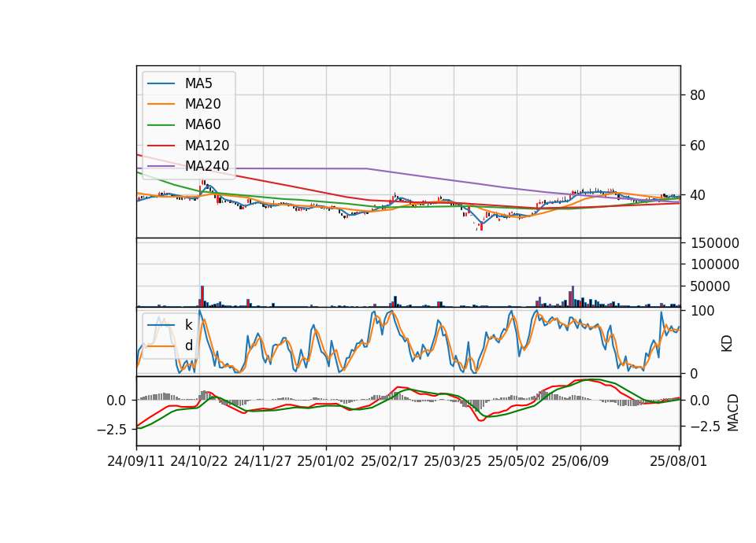Click the 25/05/02 date axis label
756x543 pixels.
[517, 461]
